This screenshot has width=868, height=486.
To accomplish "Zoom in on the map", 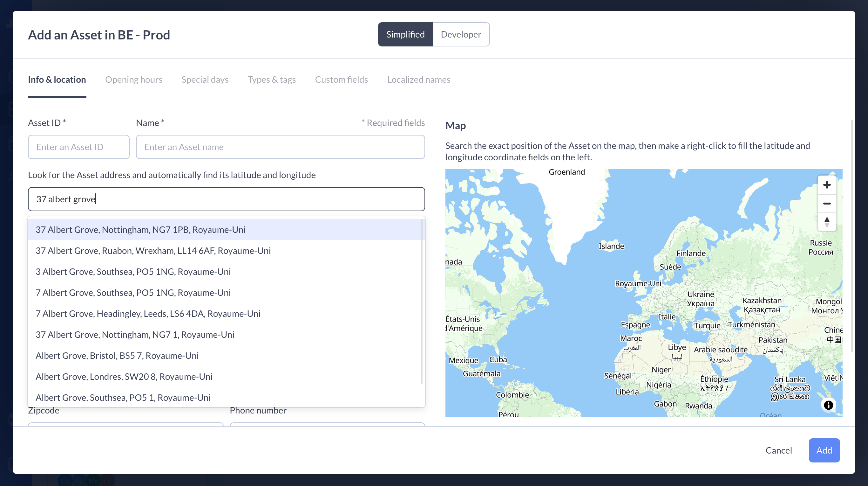I will coord(827,185).
